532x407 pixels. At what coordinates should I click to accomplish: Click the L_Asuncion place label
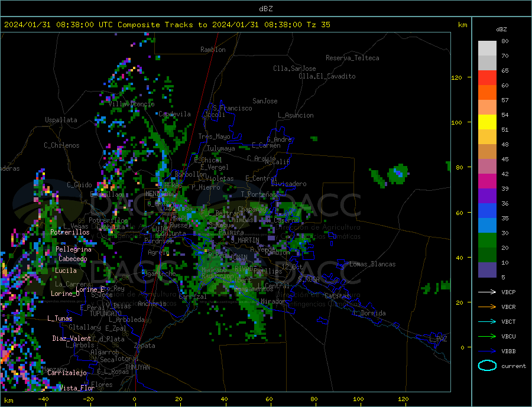(296, 115)
